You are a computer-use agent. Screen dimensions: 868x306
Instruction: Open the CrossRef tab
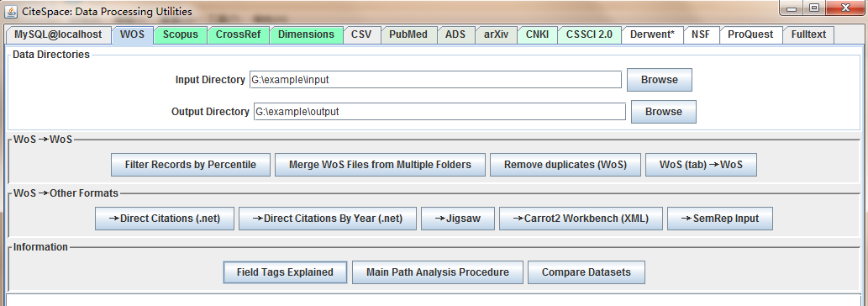tap(238, 34)
